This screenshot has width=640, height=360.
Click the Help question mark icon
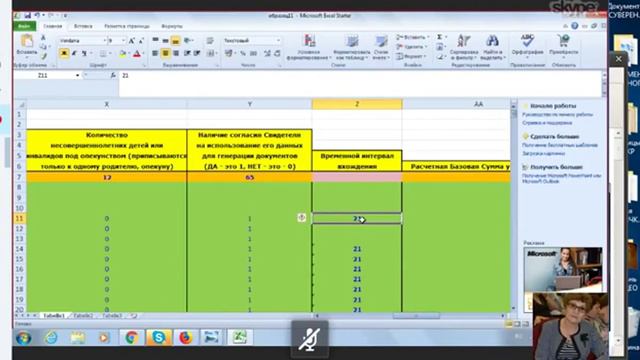(575, 26)
